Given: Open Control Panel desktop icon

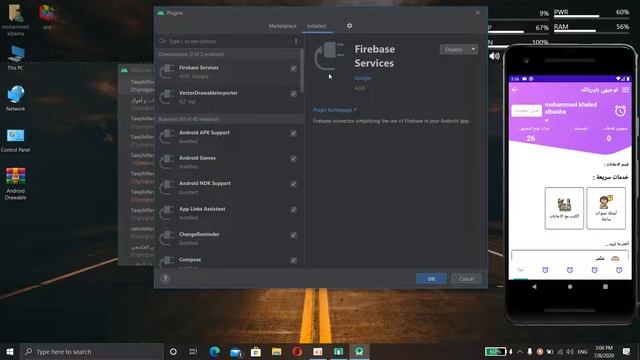Looking at the screenshot, I should (x=16, y=140).
